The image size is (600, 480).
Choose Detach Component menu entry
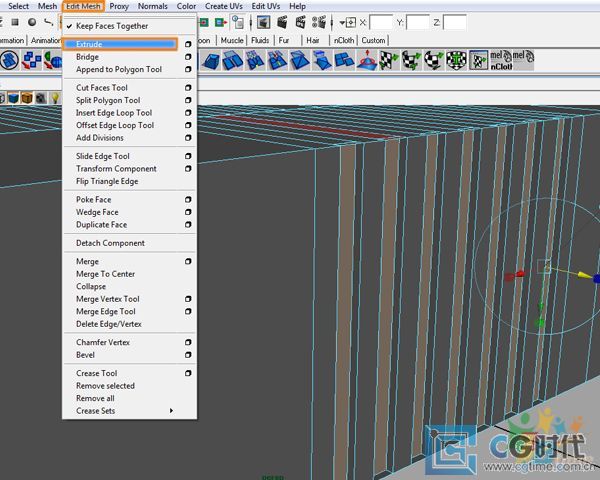point(110,243)
